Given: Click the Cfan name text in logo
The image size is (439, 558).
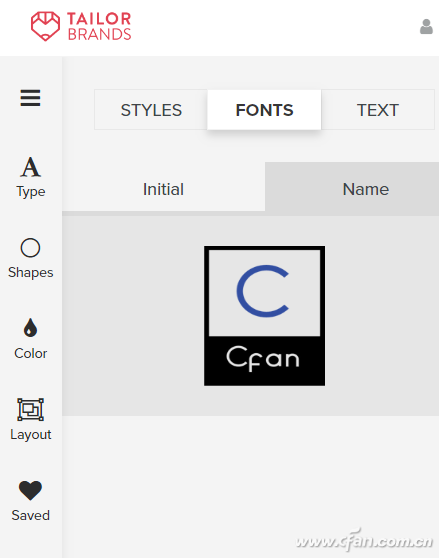Looking at the screenshot, I should pyautogui.click(x=263, y=358).
